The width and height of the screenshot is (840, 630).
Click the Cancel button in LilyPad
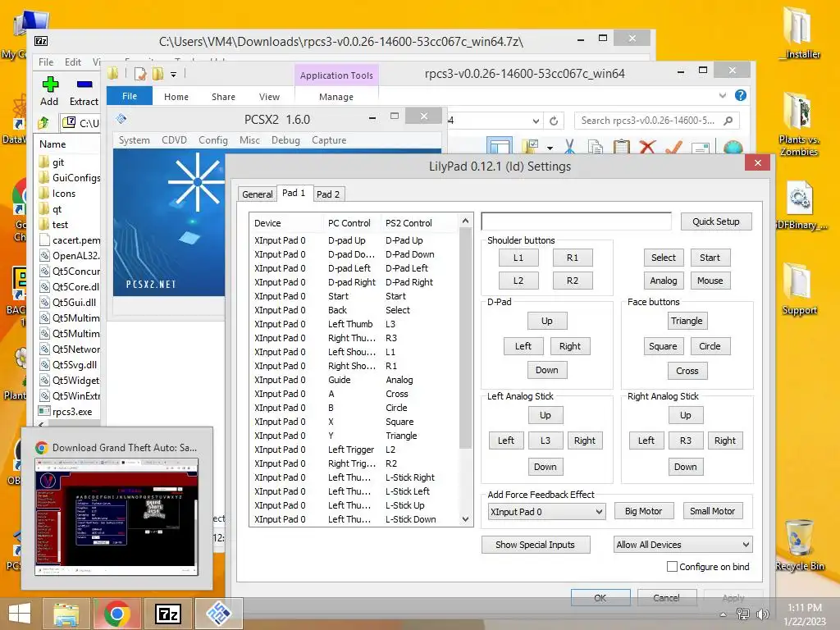666,598
